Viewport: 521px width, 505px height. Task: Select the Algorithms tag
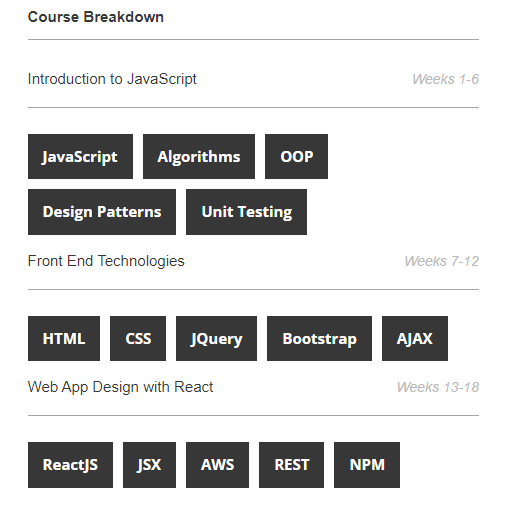tap(199, 156)
